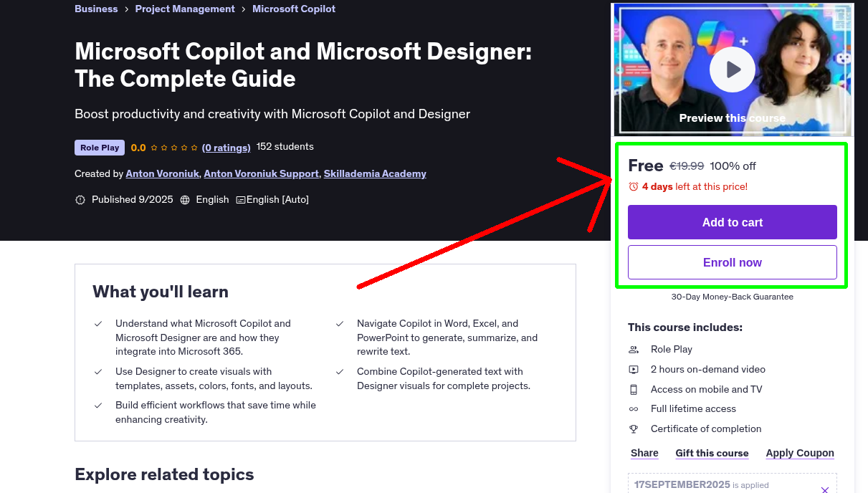
Task: Click checkmark beside 'Understand what Microsoft Copilot'
Action: coord(98,324)
